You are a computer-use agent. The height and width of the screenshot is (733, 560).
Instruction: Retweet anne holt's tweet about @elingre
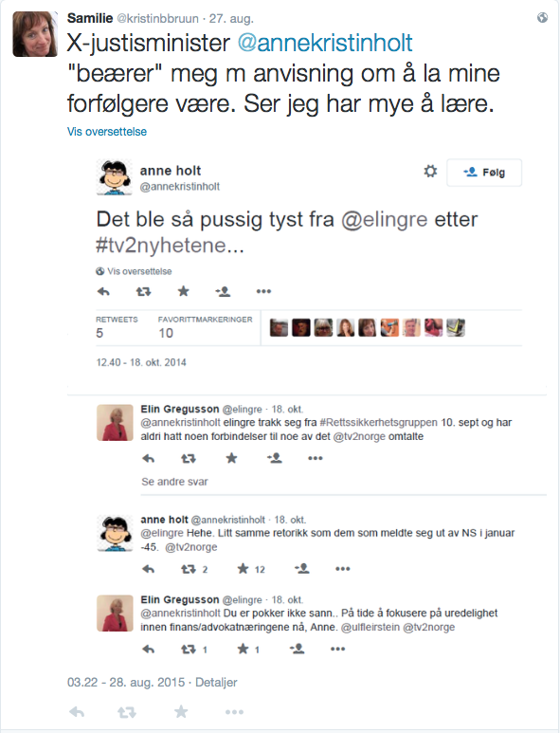click(143, 292)
